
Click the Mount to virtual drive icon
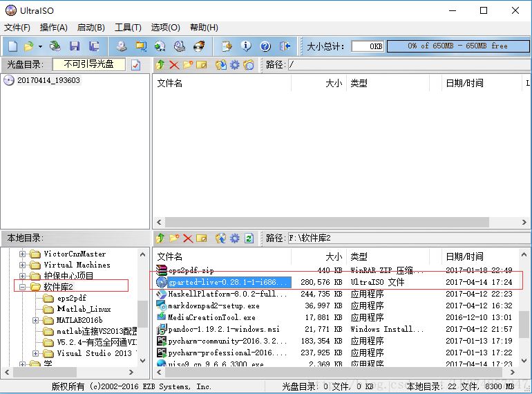tap(180, 46)
